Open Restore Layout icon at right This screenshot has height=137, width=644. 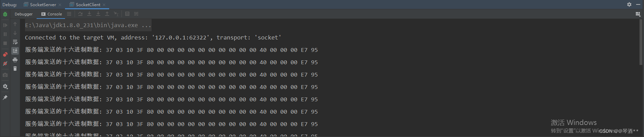point(638,14)
